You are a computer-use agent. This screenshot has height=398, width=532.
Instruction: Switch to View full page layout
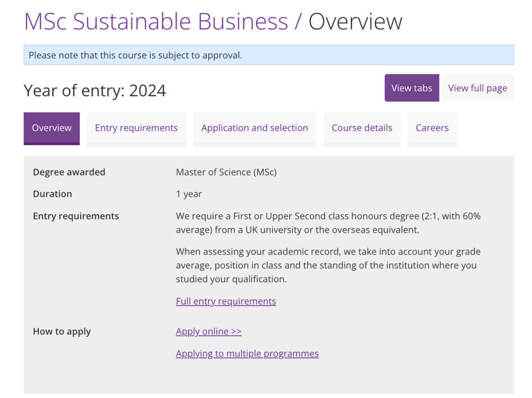pyautogui.click(x=477, y=88)
